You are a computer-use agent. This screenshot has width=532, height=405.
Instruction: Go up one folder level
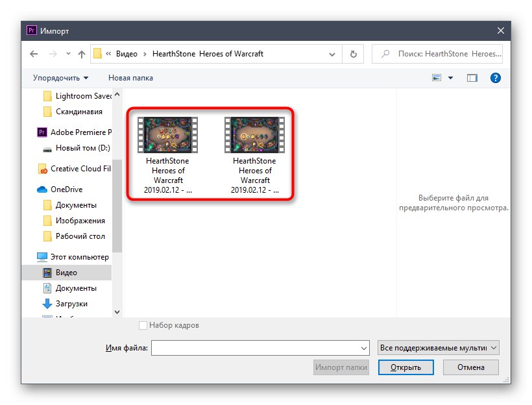pyautogui.click(x=82, y=54)
